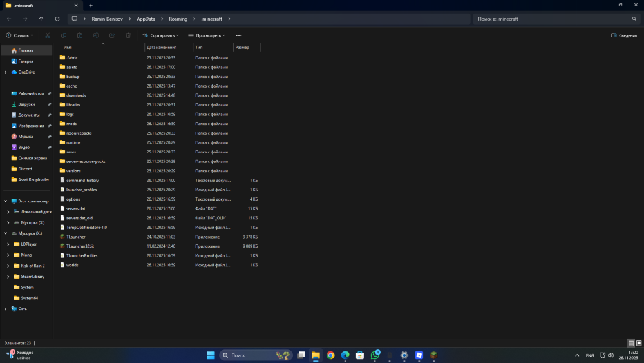Go back with the left arrow
The width and height of the screenshot is (644, 363).
pyautogui.click(x=9, y=19)
